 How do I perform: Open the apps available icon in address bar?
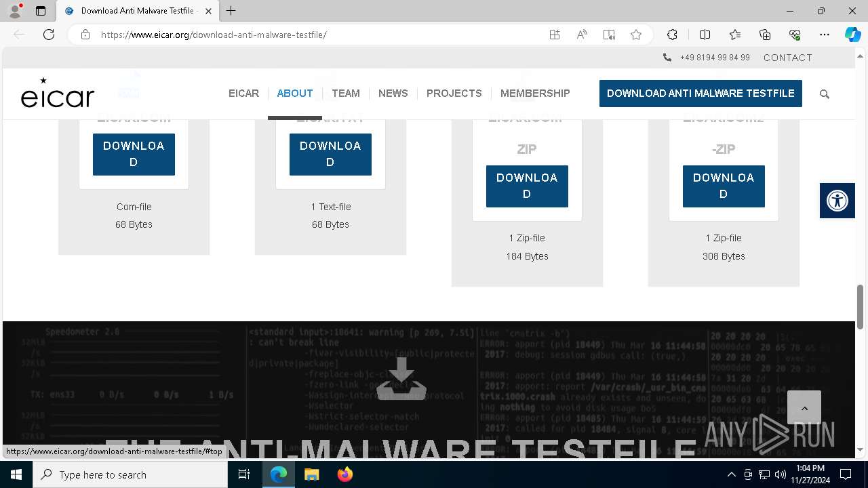pos(555,35)
